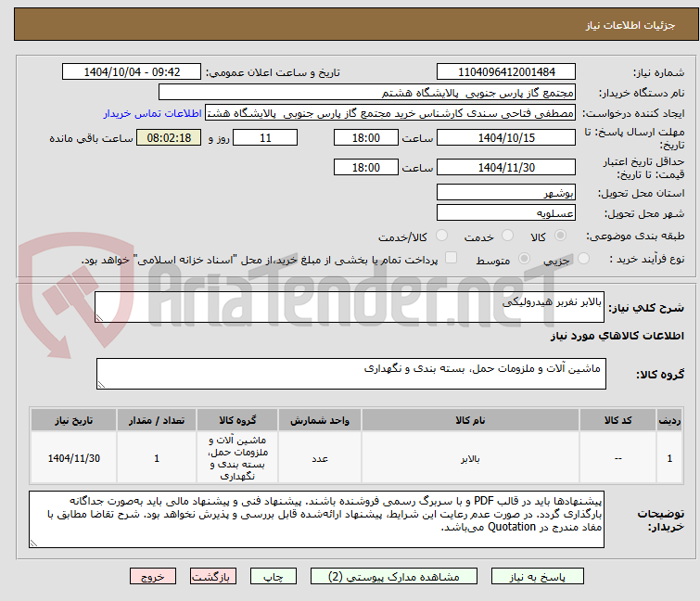Click the remaining days field 11
Viewport: 700px width, 601px height.
point(265,137)
